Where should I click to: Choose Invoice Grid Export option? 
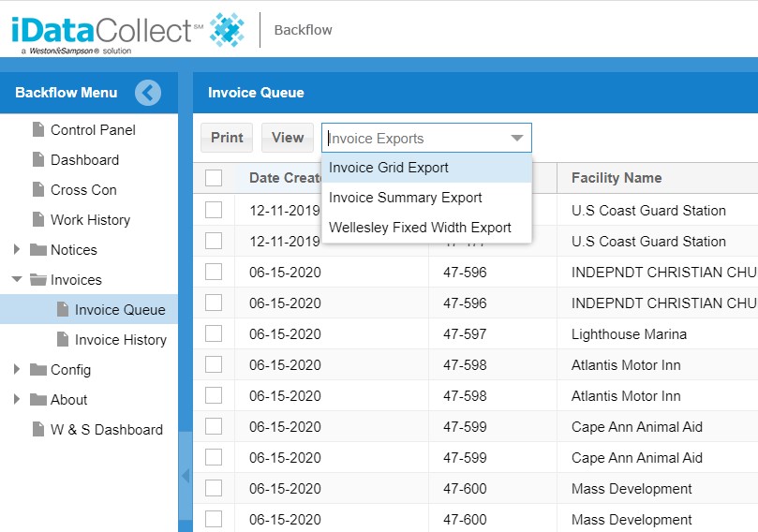[427, 168]
